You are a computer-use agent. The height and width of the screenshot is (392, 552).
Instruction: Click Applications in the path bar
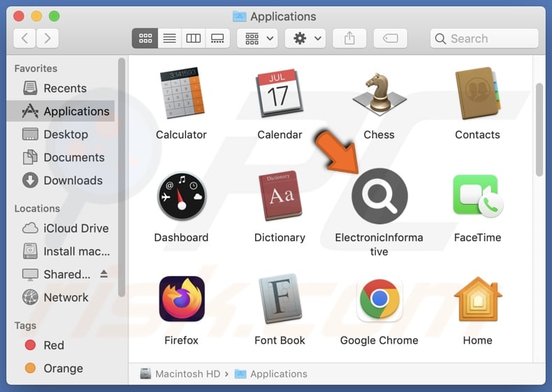click(x=271, y=374)
